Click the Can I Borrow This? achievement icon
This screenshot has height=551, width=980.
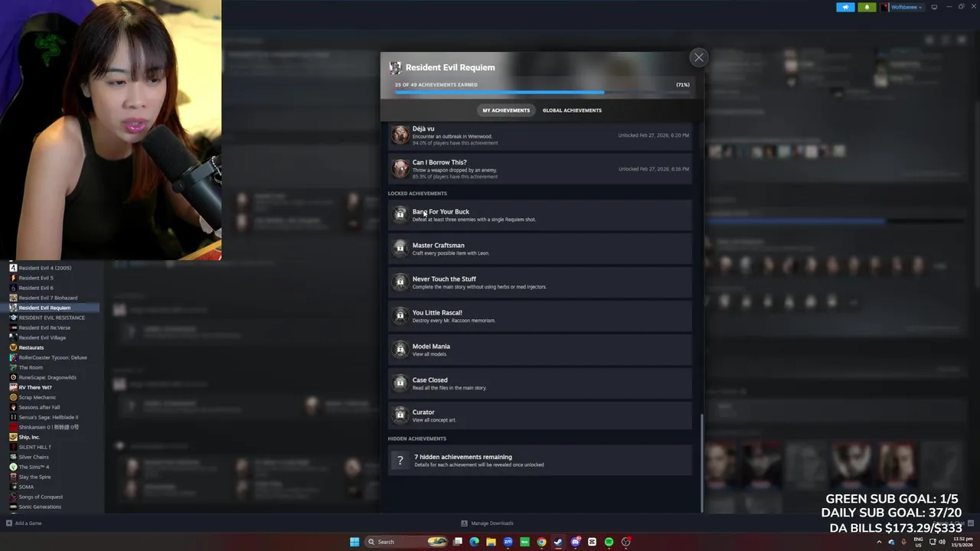tap(400, 169)
